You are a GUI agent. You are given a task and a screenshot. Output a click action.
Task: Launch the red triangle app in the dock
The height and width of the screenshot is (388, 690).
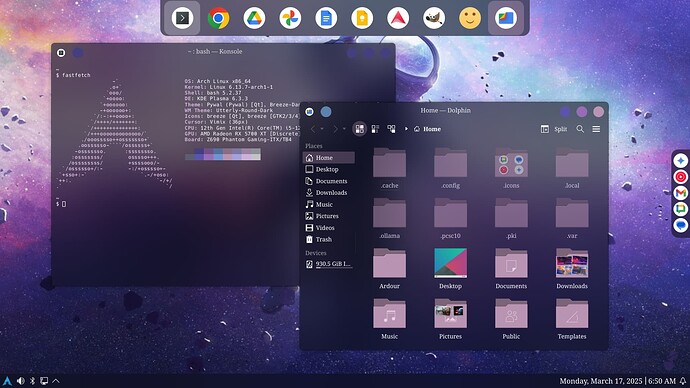(x=398, y=18)
